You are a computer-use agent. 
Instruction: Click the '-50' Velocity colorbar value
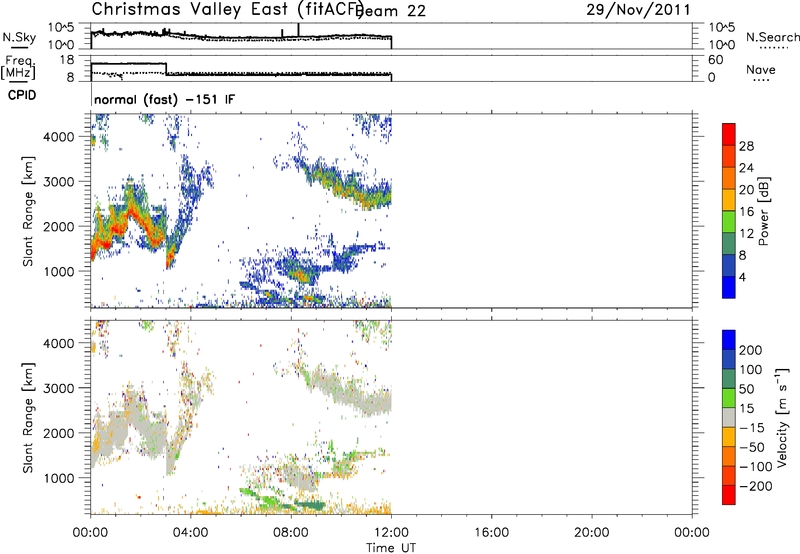[x=752, y=447]
